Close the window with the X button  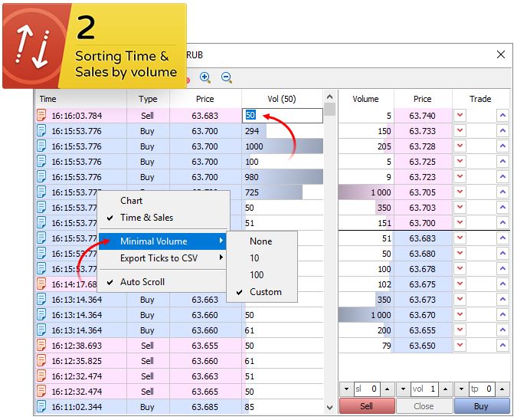tap(501, 54)
